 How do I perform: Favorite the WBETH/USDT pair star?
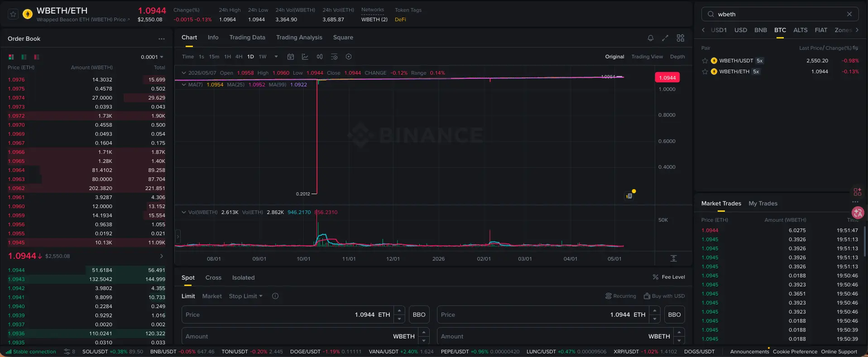(x=705, y=61)
